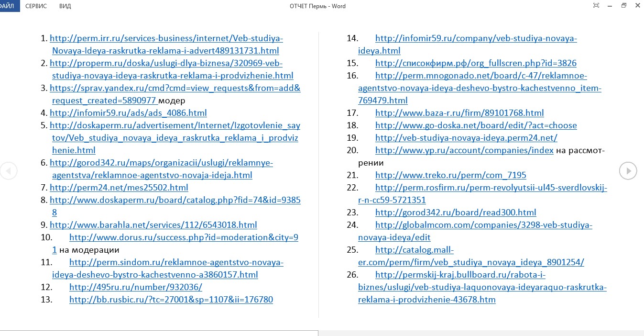Restore the window down
The image size is (644, 336).
623,5
